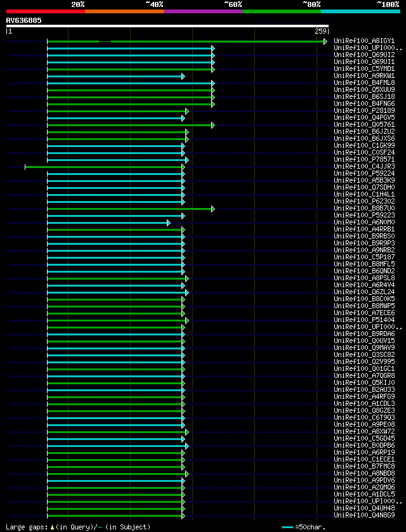Click the UniRef100_B8MFL5 entry name
Viewport: 406px width, 532px height.
364,264
